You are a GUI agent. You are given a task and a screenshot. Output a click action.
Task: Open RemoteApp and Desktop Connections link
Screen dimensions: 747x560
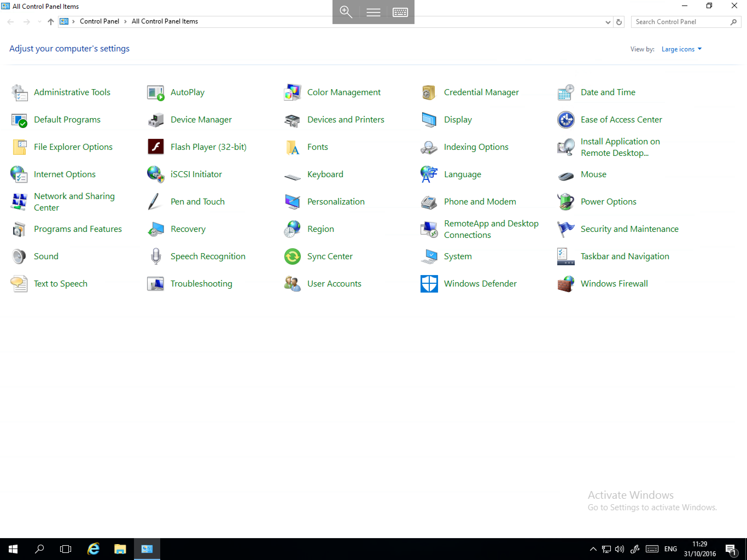(491, 229)
